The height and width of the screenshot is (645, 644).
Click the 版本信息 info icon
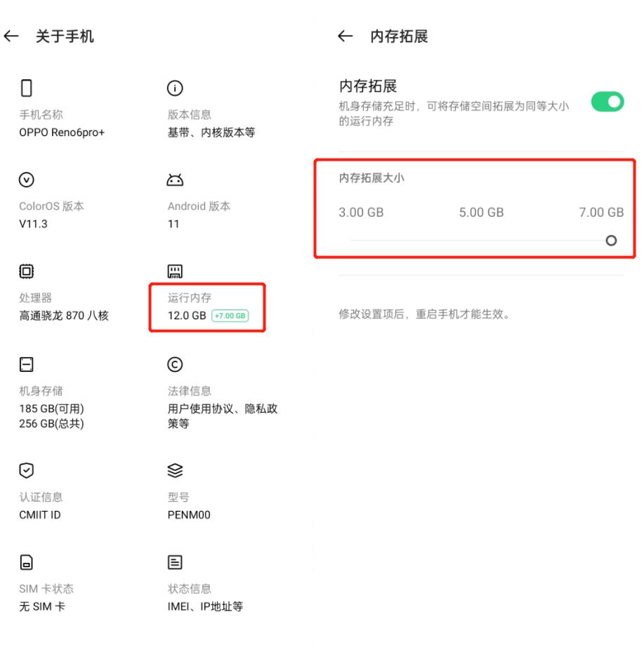click(x=174, y=87)
